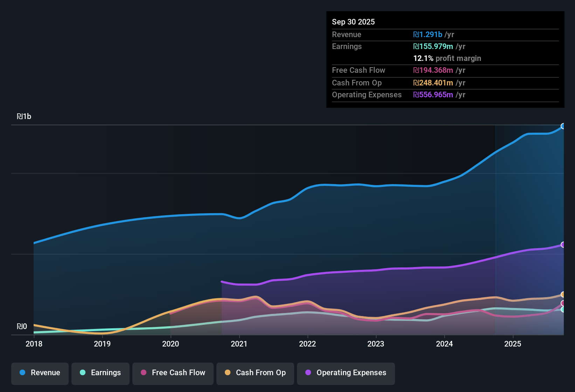Select the 2025 year label on the axis

(513, 344)
